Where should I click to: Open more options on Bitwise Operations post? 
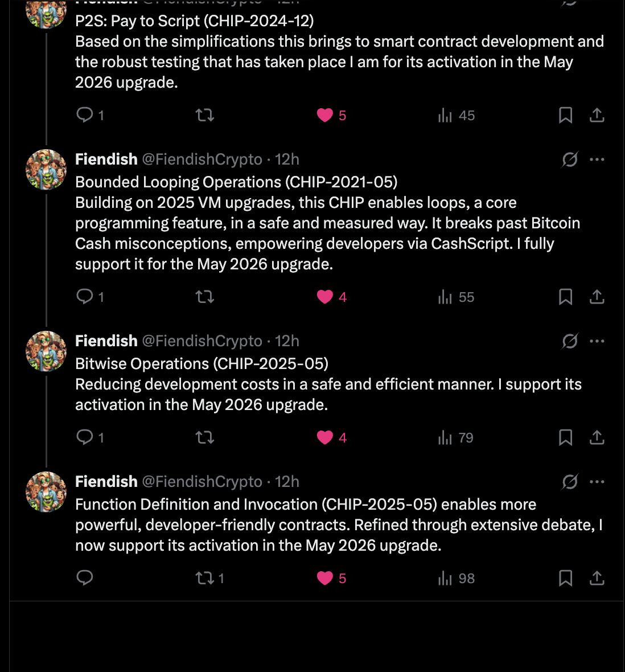pyautogui.click(x=597, y=341)
